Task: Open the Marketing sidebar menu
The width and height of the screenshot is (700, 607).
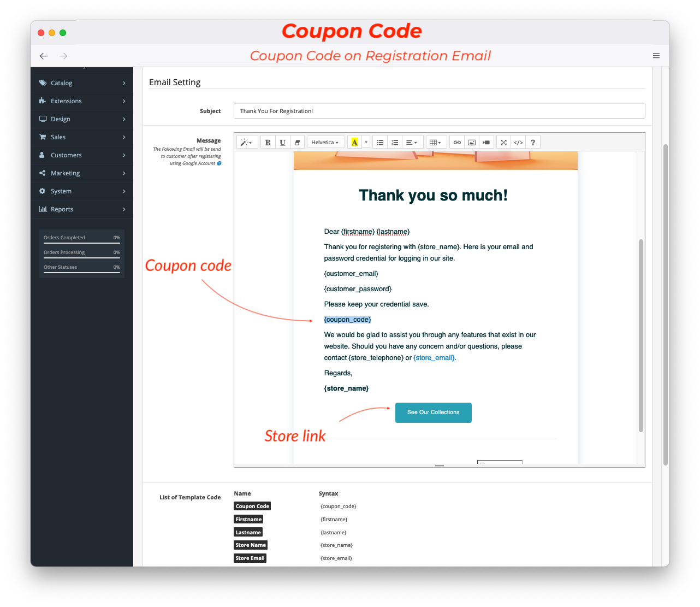Action: click(82, 173)
